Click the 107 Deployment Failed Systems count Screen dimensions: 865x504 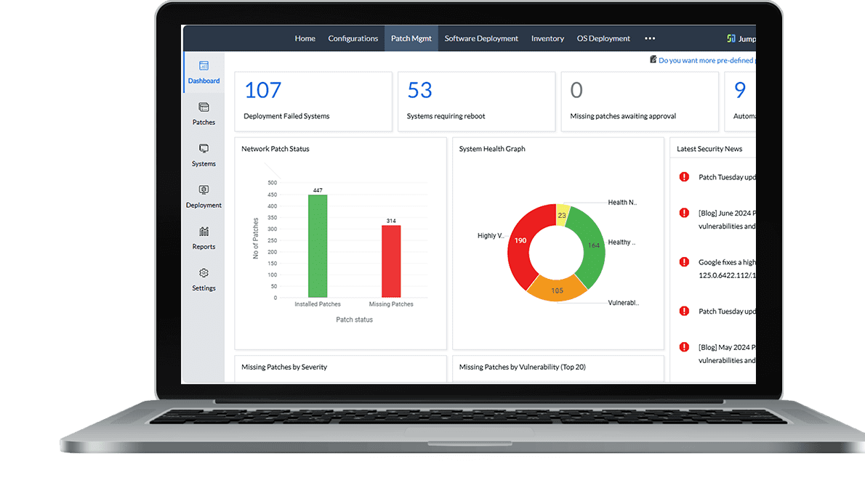[x=262, y=91]
